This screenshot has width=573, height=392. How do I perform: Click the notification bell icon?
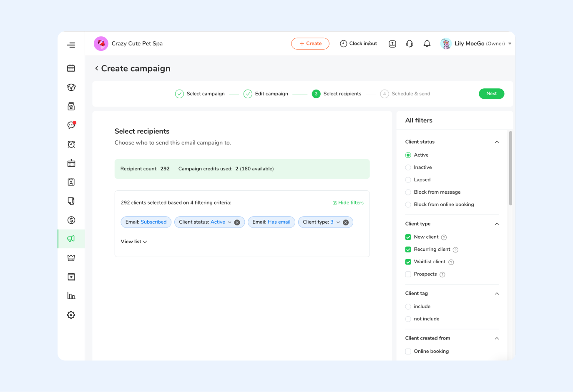427,44
